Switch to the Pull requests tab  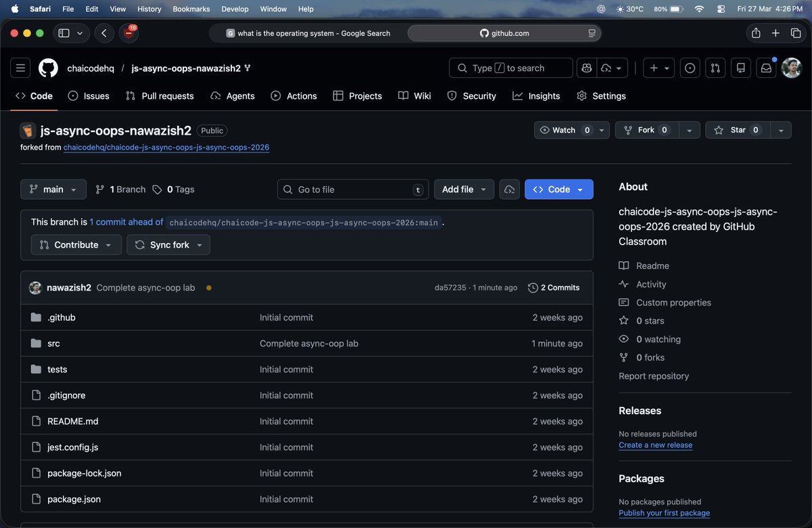pyautogui.click(x=160, y=96)
